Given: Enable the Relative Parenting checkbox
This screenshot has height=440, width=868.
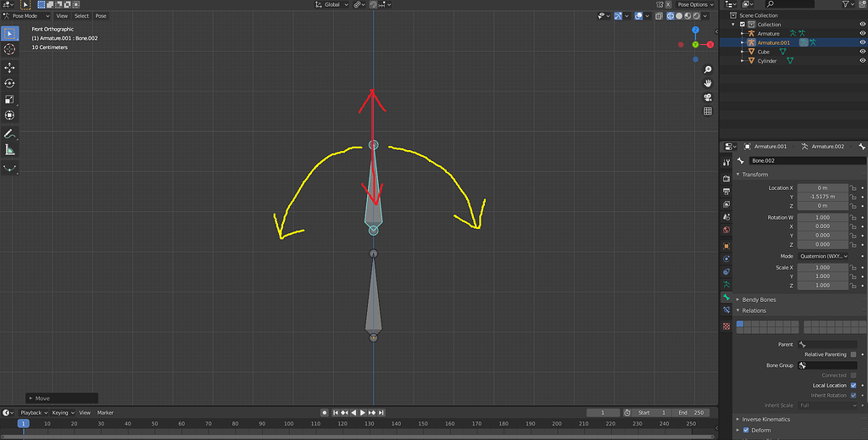Looking at the screenshot, I should pos(853,354).
